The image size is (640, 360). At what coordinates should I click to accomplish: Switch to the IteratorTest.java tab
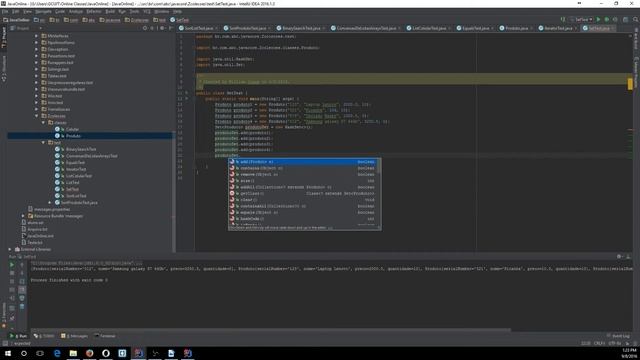coord(558,28)
